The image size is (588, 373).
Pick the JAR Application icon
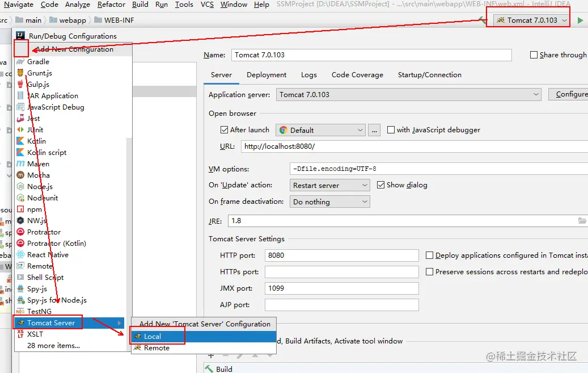click(x=20, y=96)
